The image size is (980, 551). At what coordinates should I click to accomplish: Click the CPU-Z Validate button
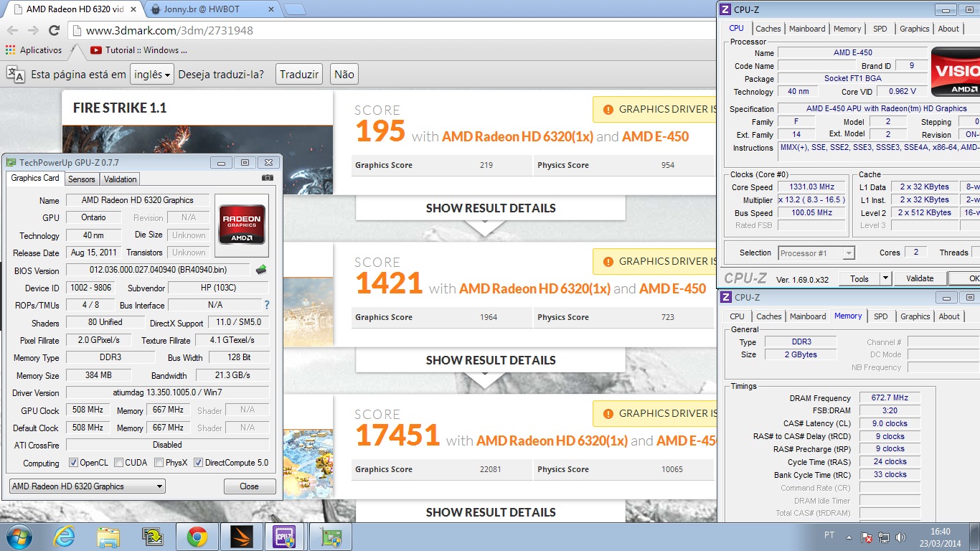tap(920, 278)
